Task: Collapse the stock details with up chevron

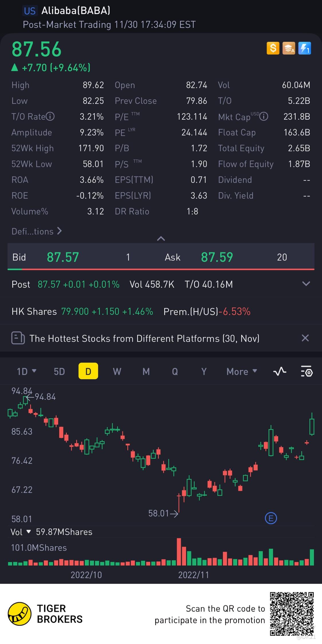Action: pos(161,238)
